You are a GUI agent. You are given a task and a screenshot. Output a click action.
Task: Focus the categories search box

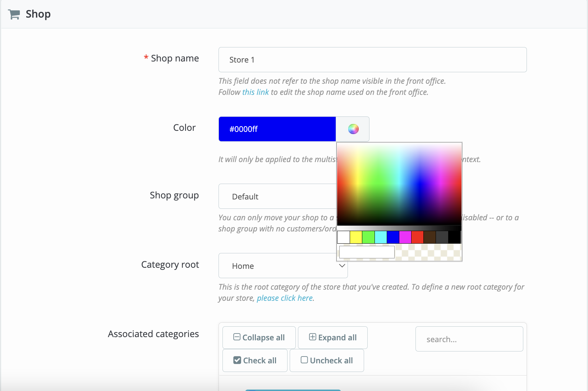coord(469,339)
